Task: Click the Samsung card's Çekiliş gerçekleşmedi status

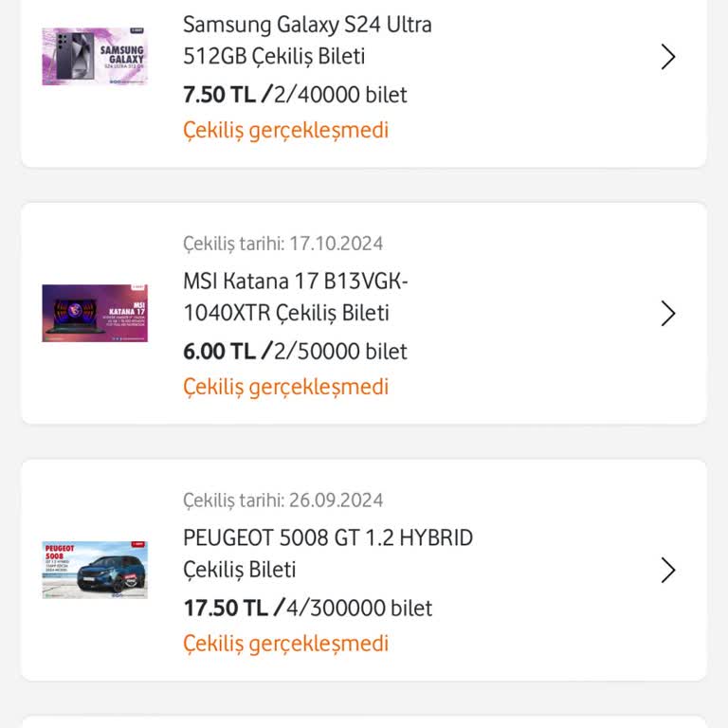Action: pyautogui.click(x=285, y=131)
